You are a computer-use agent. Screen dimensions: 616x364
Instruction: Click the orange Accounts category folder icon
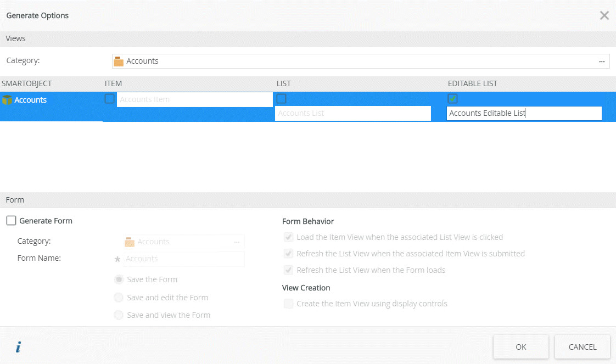[119, 61]
